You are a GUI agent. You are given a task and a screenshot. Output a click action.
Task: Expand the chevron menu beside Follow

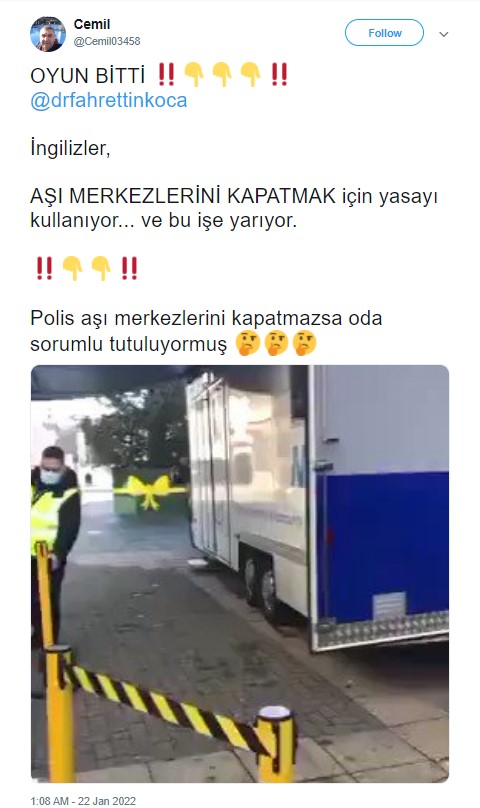click(x=443, y=34)
